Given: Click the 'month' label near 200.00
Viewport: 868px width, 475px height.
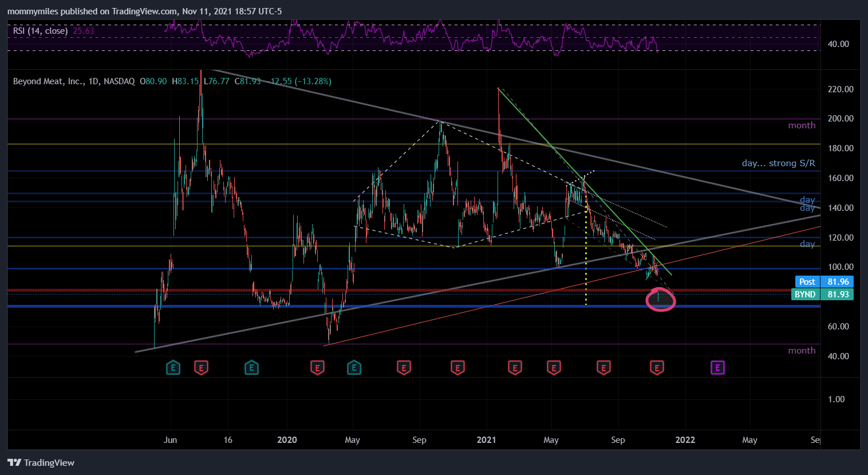Looking at the screenshot, I should [802, 125].
